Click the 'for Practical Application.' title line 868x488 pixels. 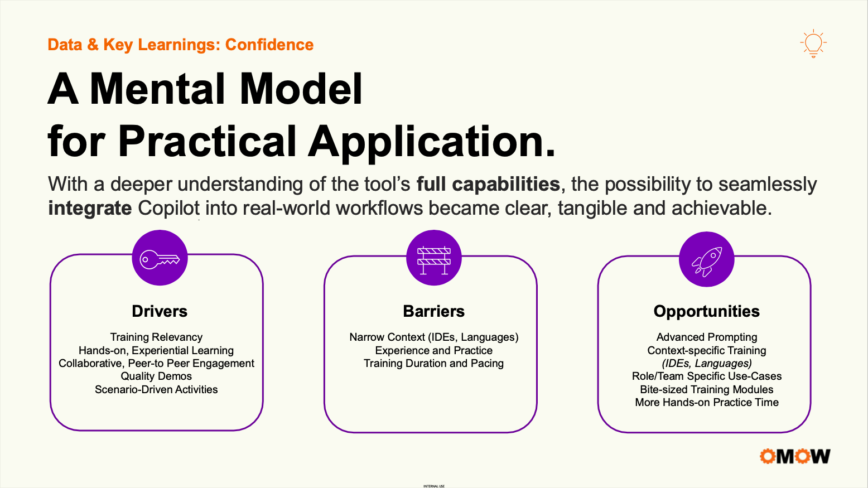click(x=302, y=142)
